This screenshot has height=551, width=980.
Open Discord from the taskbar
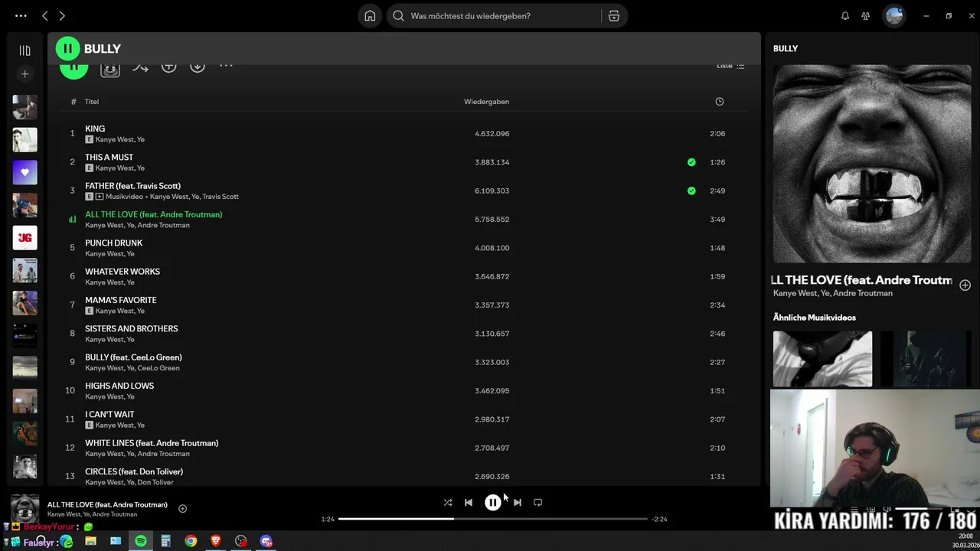tap(266, 541)
